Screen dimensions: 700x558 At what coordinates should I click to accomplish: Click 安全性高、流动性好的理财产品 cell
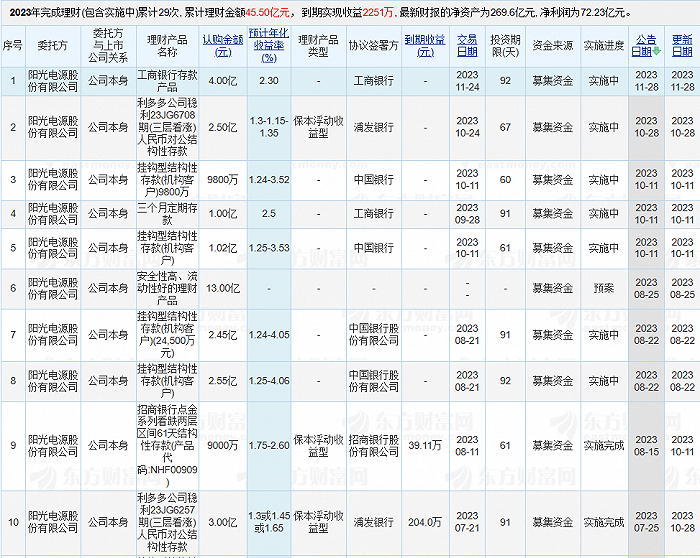point(167,289)
